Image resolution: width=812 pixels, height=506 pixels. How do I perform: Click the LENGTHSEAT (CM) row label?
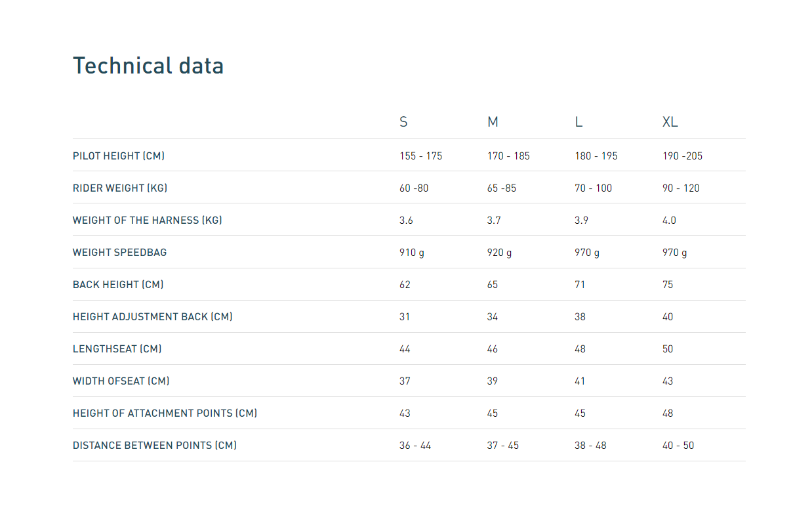(x=117, y=349)
